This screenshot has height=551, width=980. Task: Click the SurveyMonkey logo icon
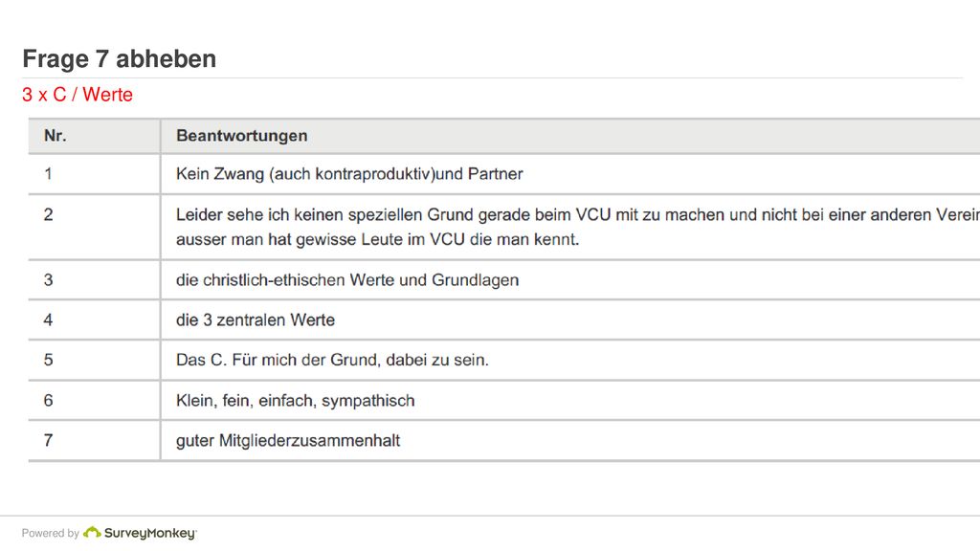(x=92, y=532)
